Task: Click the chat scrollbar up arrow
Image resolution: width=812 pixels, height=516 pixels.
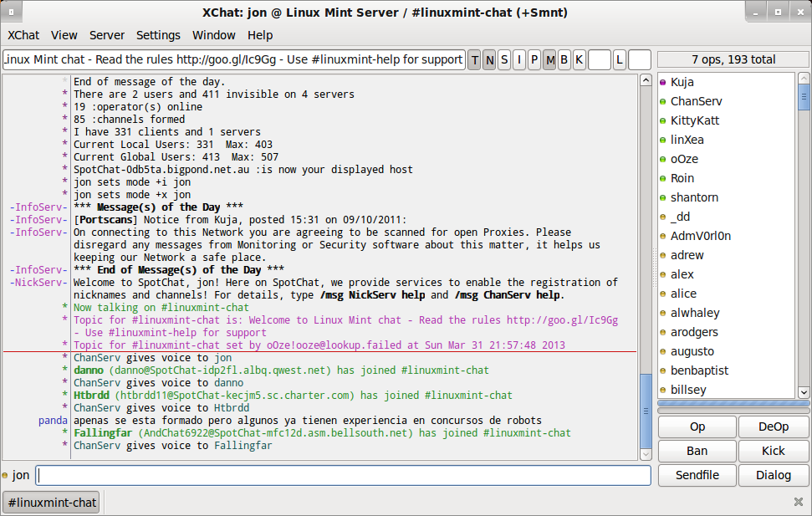Action: pyautogui.click(x=646, y=80)
